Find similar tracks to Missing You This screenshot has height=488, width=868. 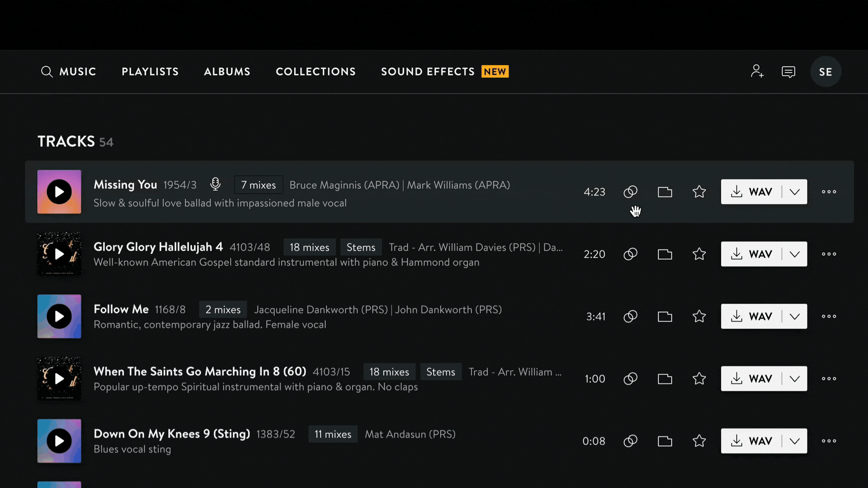[630, 192]
